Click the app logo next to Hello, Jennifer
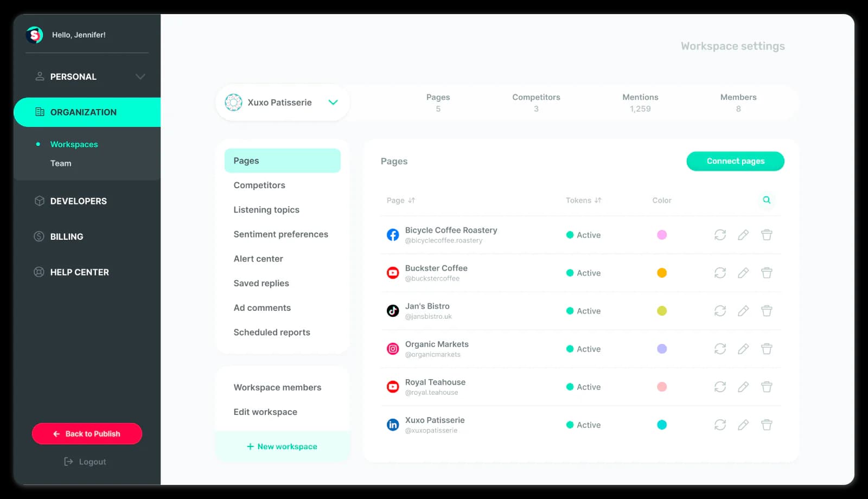The height and width of the screenshot is (499, 868). pos(35,35)
